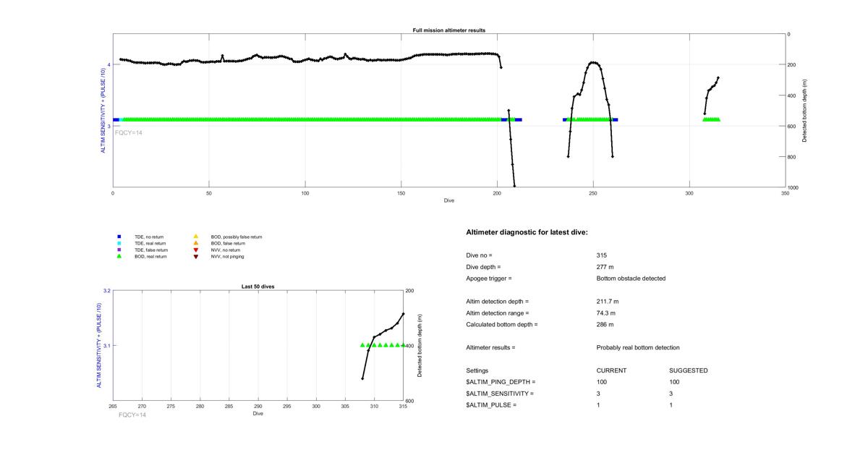Click right-axis tick 1000 on the top plot
The width and height of the screenshot is (868, 450).
[x=795, y=188]
